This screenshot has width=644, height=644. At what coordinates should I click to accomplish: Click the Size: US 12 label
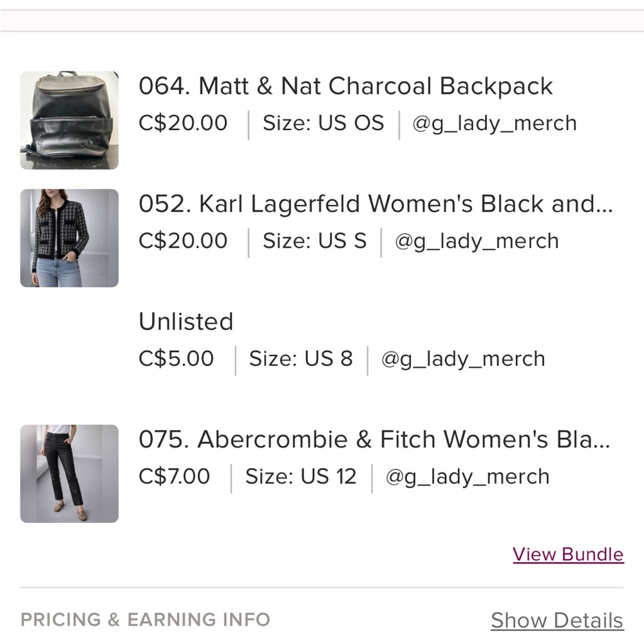pyautogui.click(x=301, y=477)
